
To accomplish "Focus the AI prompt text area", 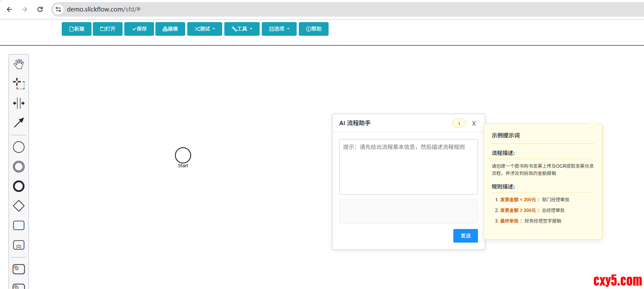I will (x=408, y=167).
